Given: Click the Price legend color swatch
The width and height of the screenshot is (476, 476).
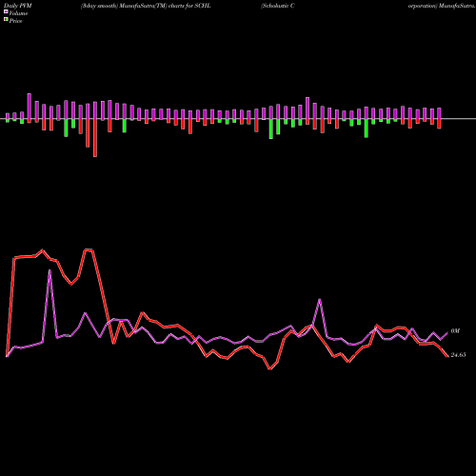Looking at the screenshot, I should click(x=6, y=20).
